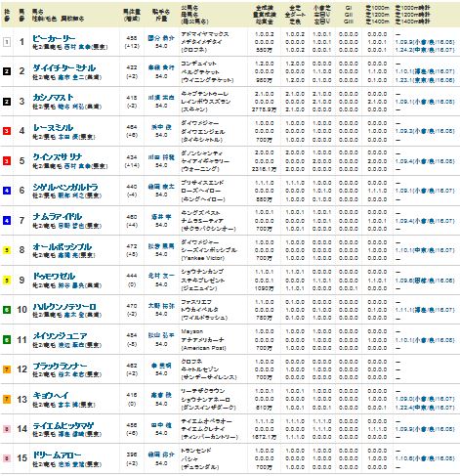Open jockey link in シゲルベンガルトラ row
This screenshot has height=476, width=460.
[161, 187]
